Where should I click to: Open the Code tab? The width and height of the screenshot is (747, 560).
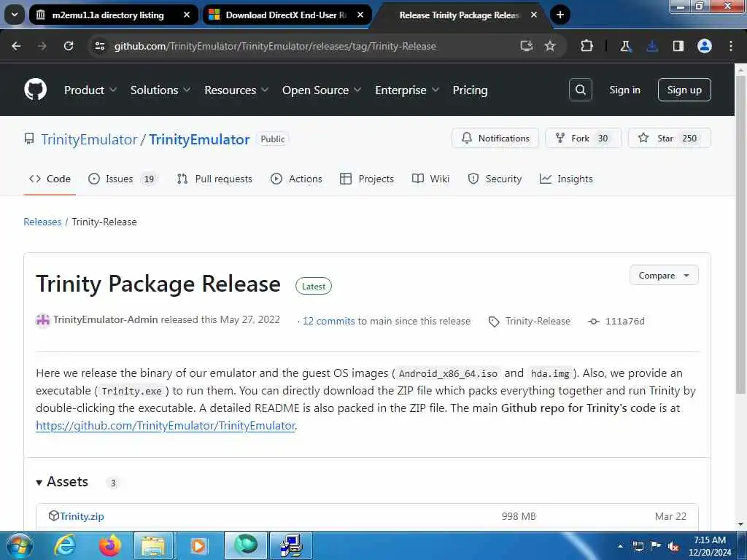pos(50,179)
